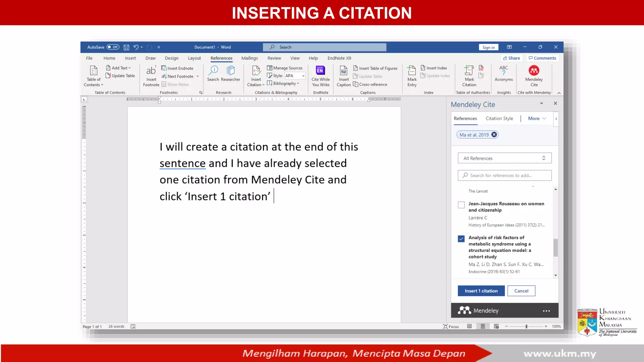The image size is (644, 362).
Task: Open Manage Sources
Action: [x=285, y=68]
